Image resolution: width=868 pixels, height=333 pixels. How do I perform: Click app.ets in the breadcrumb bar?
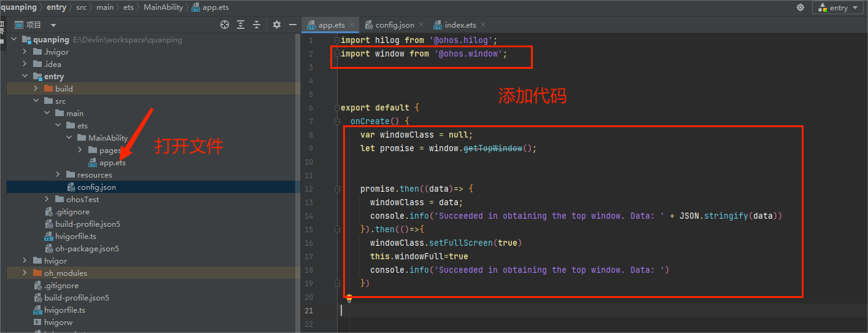click(216, 7)
